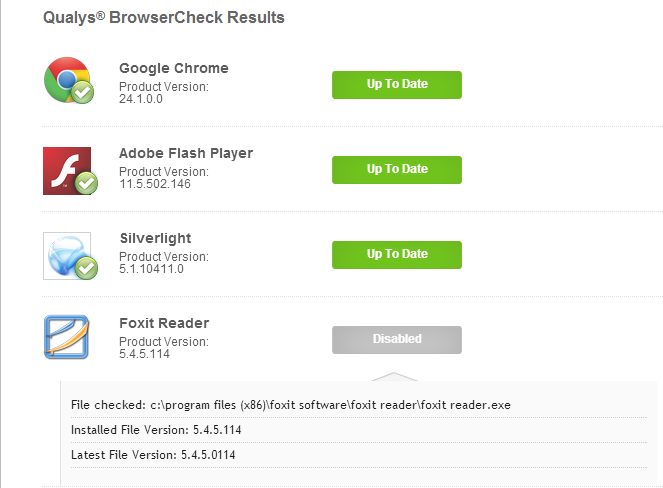Select the Foxit Reader title text
The height and width of the screenshot is (488, 663).
[163, 323]
